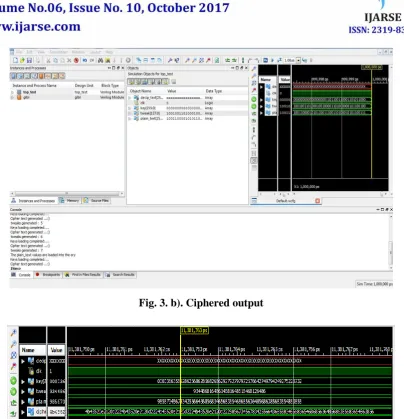Viewport: 404px width, 419px height.
Task: Open the Simulation menu
Action: pos(58,52)
